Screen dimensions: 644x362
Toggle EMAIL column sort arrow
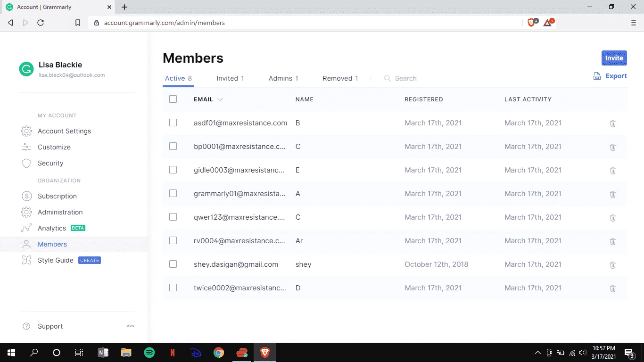pos(220,99)
